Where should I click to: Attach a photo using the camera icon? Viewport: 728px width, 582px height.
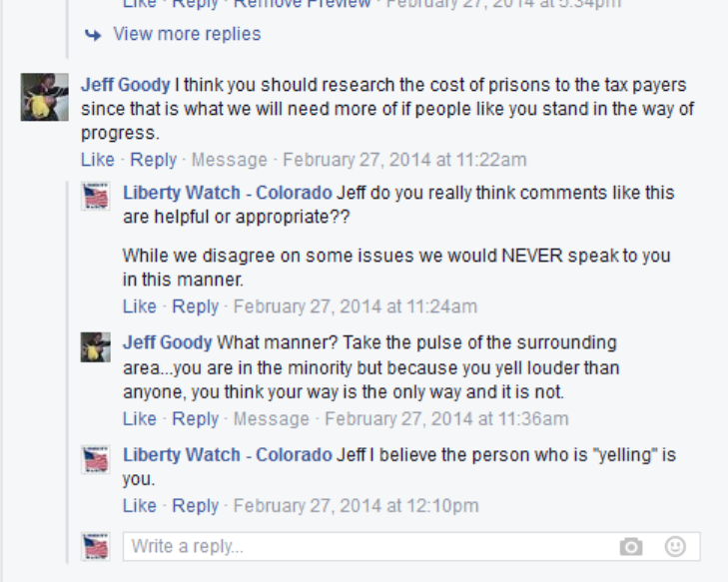tap(631, 547)
